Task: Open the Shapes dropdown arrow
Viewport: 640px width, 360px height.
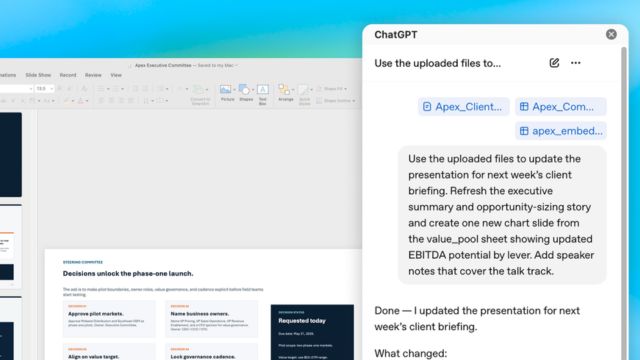Action: click(x=253, y=90)
